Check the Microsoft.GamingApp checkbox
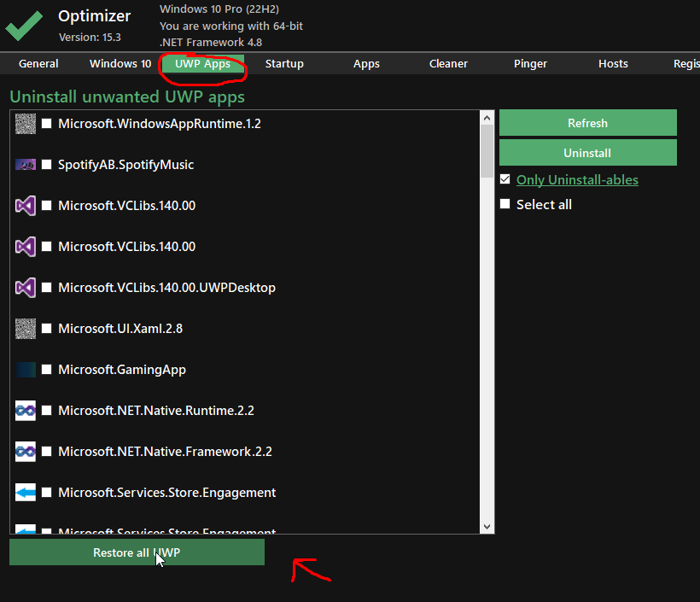This screenshot has width=700, height=602. tap(46, 370)
